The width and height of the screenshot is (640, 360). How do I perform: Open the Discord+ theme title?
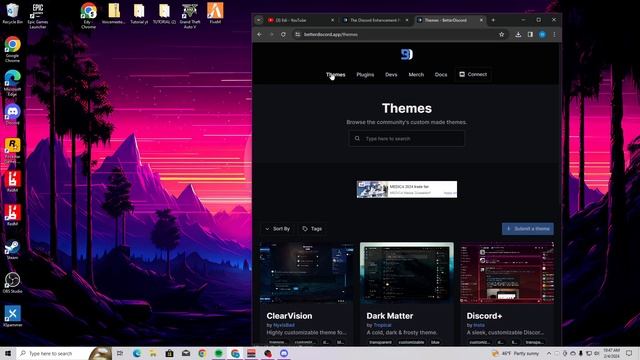pyautogui.click(x=484, y=316)
